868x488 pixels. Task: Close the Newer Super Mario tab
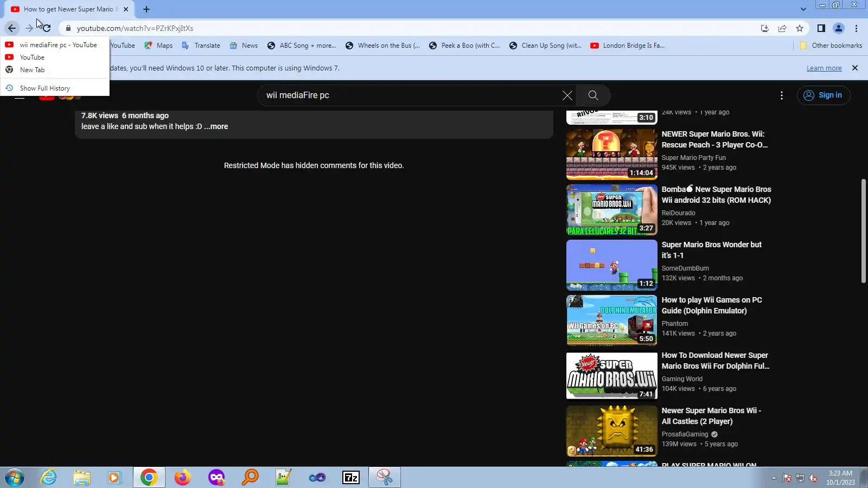tap(126, 9)
